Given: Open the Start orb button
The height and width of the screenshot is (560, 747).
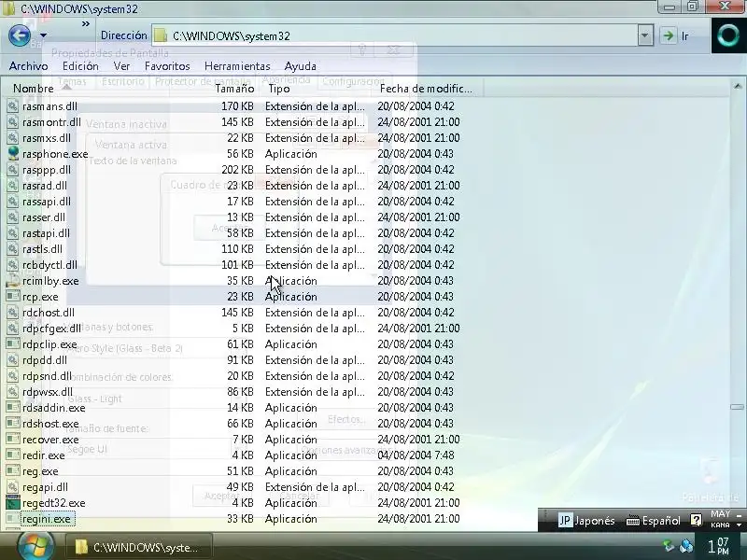Looking at the screenshot, I should tap(35, 546).
